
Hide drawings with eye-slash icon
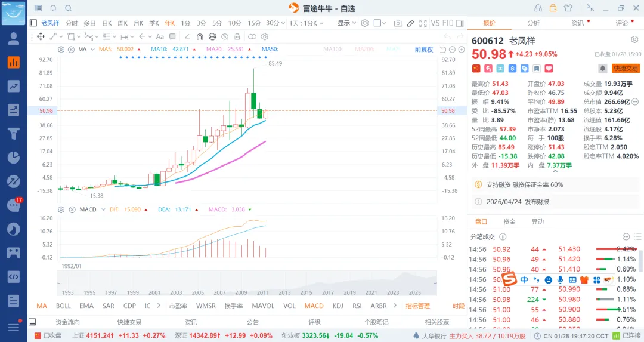click(225, 36)
